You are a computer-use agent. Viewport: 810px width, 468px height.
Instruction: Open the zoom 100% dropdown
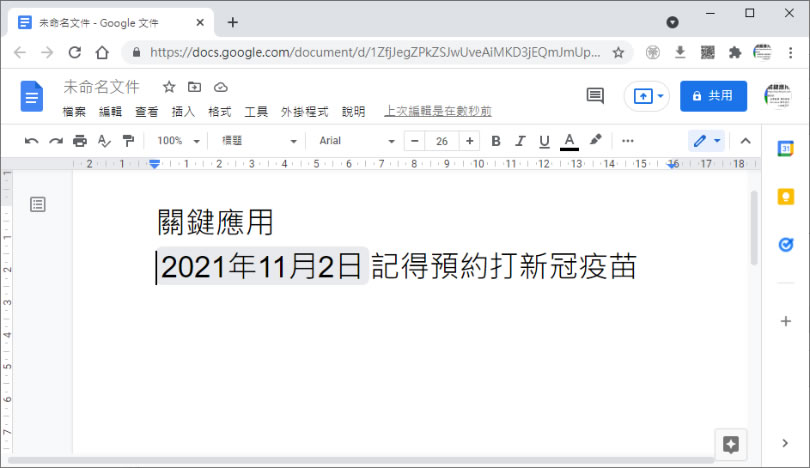pos(178,141)
